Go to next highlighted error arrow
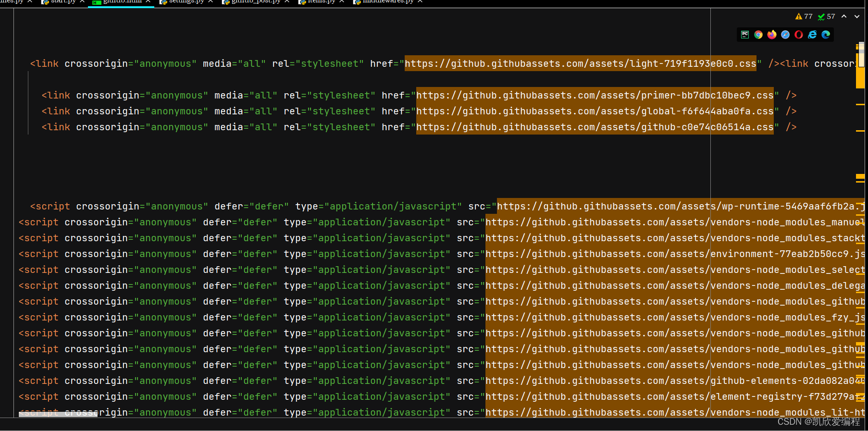Image resolution: width=868 pixels, height=431 pixels. [x=856, y=16]
